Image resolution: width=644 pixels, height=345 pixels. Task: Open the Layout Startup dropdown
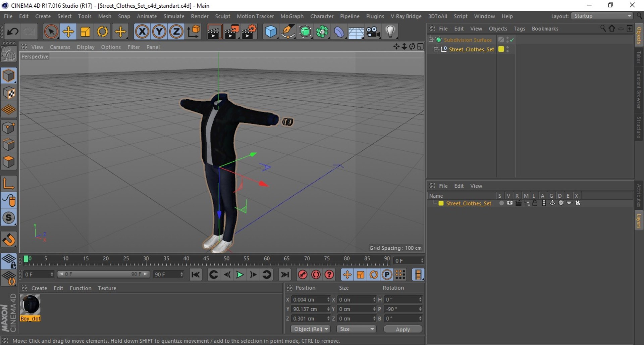click(x=602, y=16)
